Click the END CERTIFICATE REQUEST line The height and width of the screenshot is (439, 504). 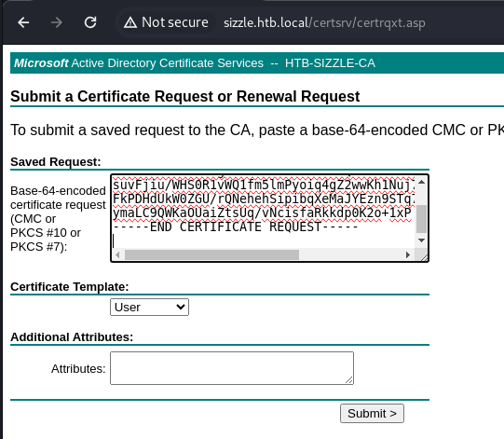point(236,226)
